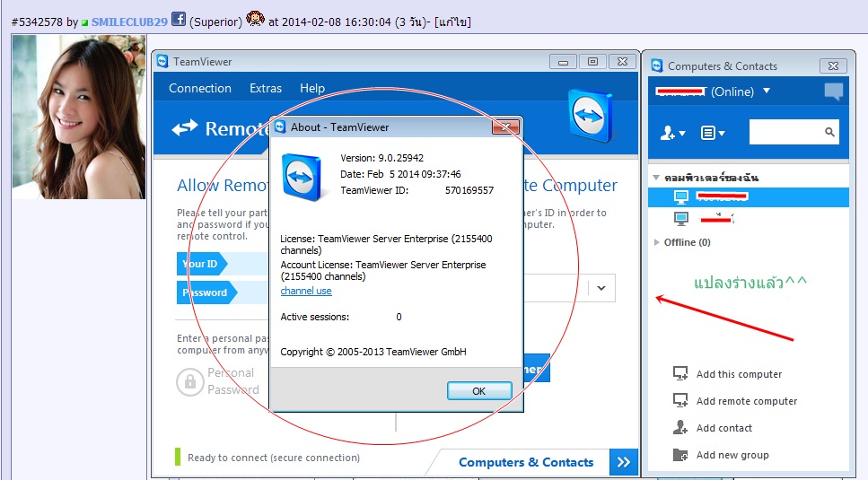Open the chat bubble icon in Contacts

pos(833,92)
